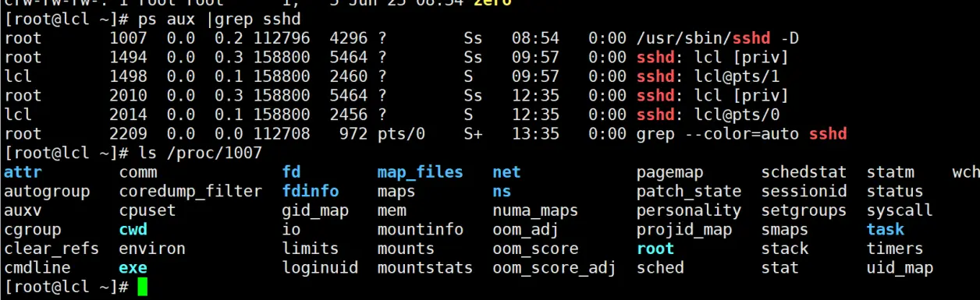The height and width of the screenshot is (300, 980).
Task: Click the green terminal cursor block
Action: pos(141,287)
